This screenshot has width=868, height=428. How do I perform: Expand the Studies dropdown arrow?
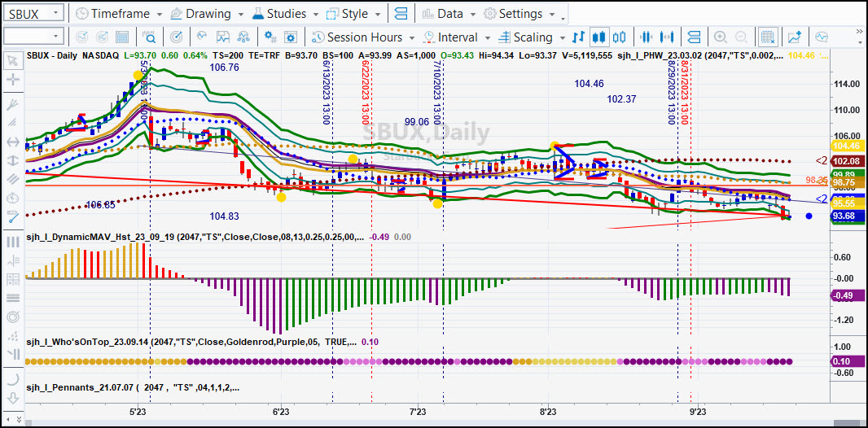coord(318,14)
